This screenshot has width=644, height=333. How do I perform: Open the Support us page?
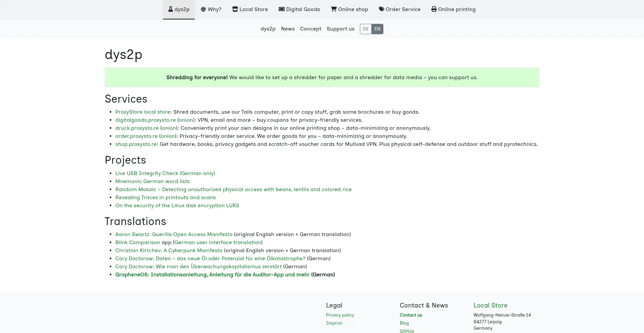tap(340, 29)
